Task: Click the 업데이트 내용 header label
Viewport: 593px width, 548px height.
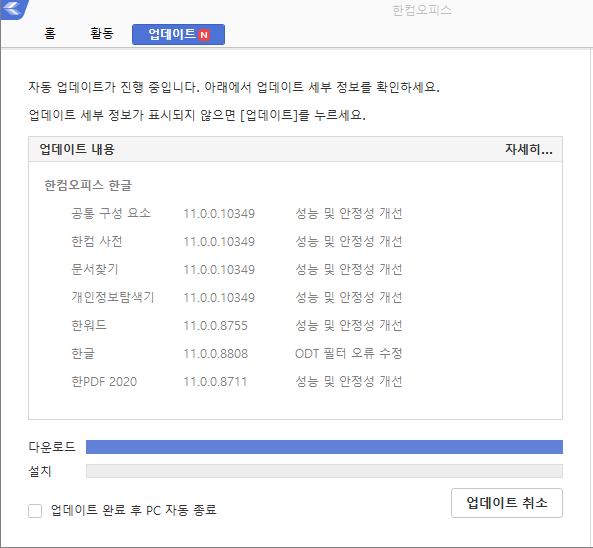Action: (x=77, y=149)
